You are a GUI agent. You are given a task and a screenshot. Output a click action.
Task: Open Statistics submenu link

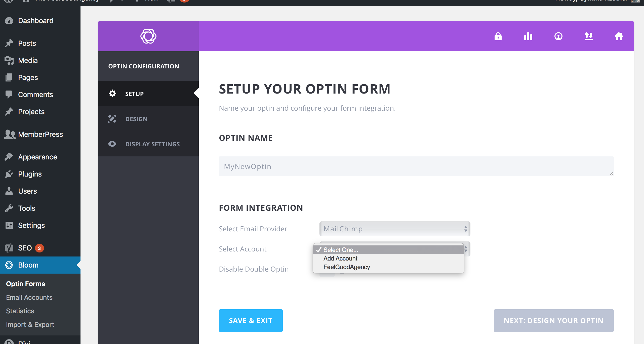pyautogui.click(x=20, y=311)
